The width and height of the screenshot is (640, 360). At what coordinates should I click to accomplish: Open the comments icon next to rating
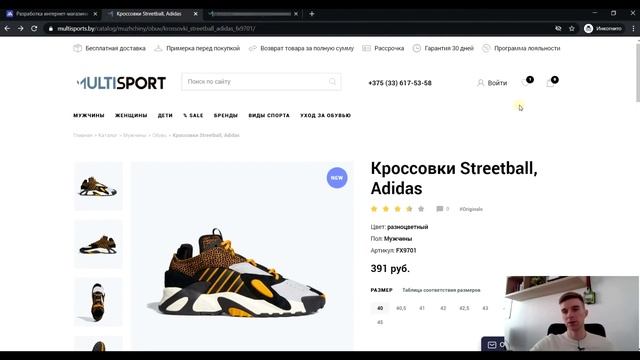point(440,209)
